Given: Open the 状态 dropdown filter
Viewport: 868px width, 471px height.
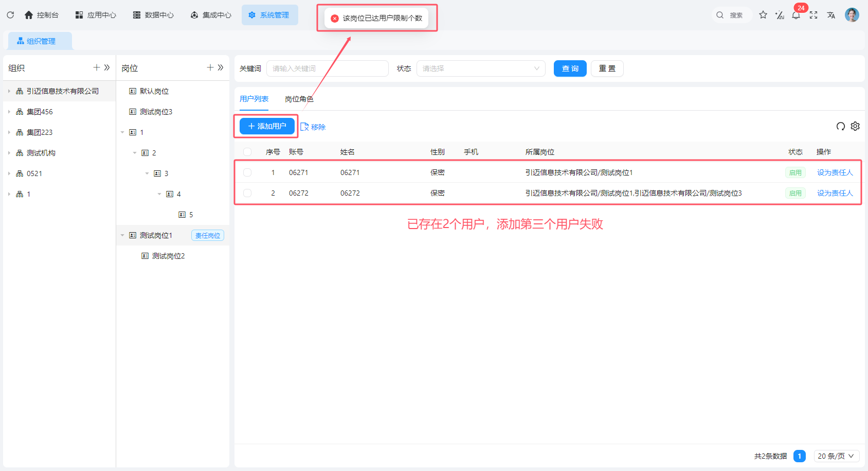Looking at the screenshot, I should tap(480, 68).
